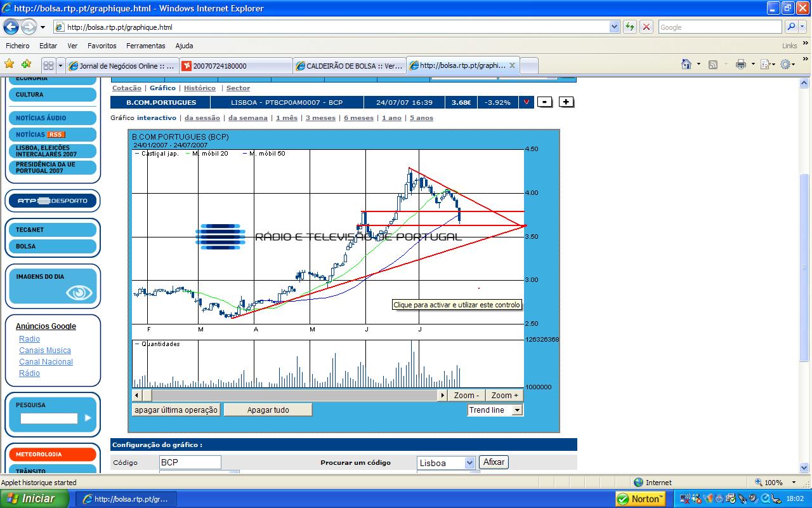Refresh the page with the green arrows icon
Image resolution: width=812 pixels, height=508 pixels.
click(630, 27)
